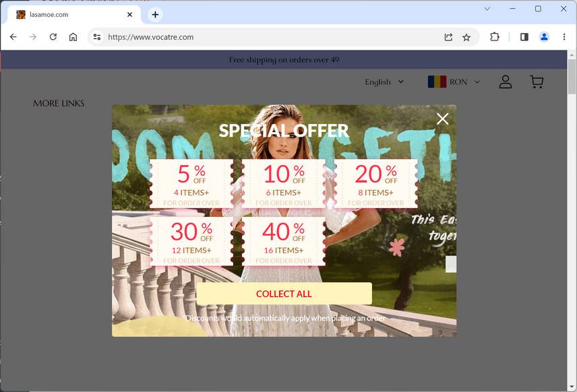Bookmark this page with the star
577x392 pixels.
[466, 37]
